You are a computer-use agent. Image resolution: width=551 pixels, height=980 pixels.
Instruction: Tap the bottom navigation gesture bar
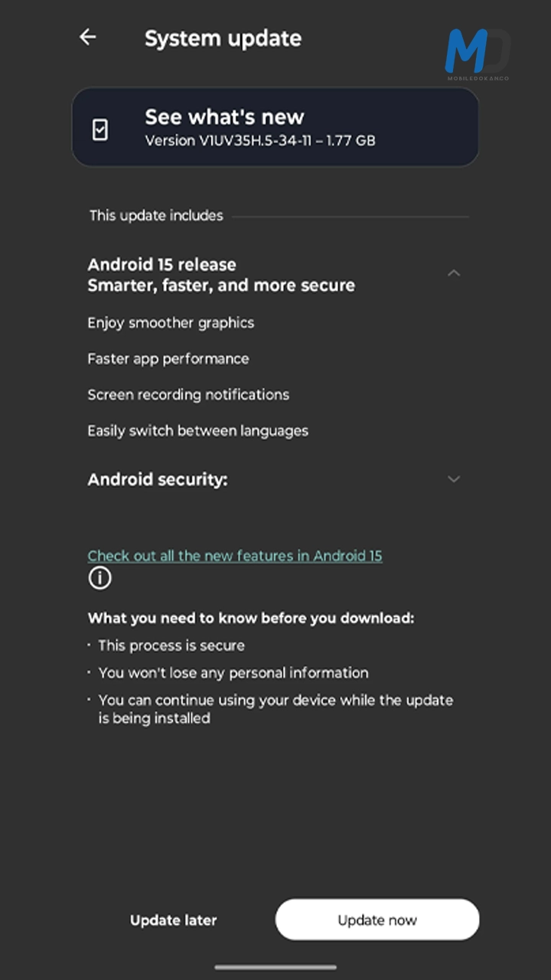pos(275,967)
